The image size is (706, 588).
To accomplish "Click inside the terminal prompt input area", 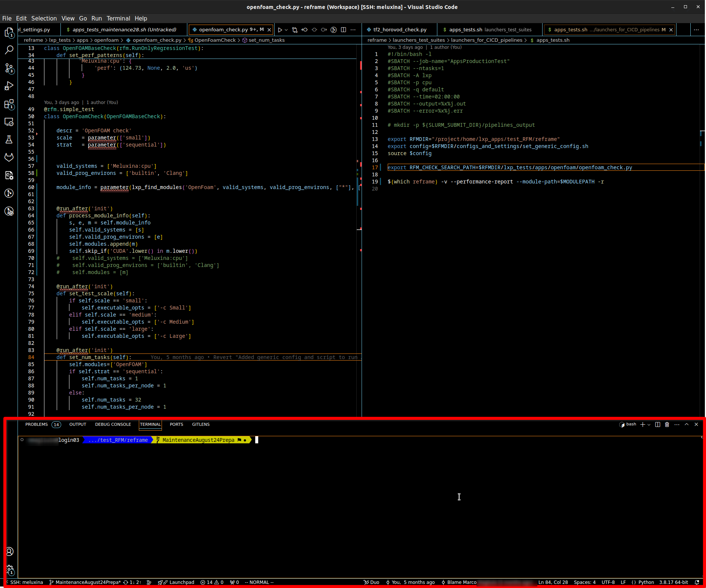I will (x=256, y=440).
